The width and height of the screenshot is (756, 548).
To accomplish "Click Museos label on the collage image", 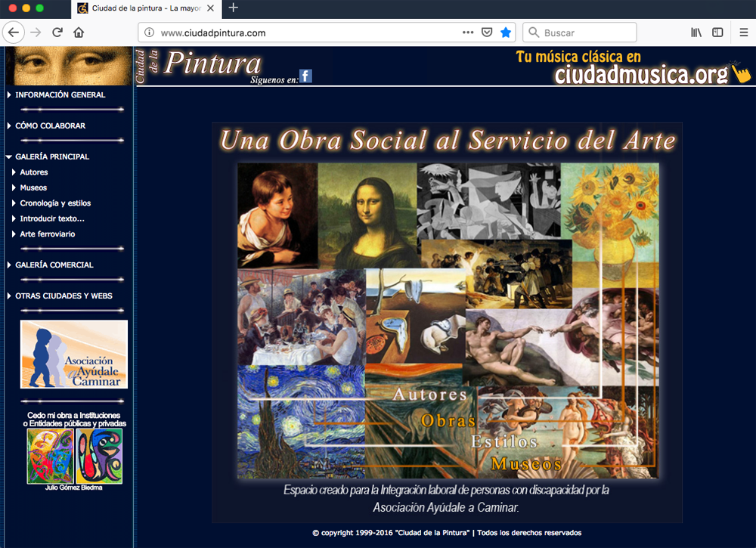I will [x=527, y=463].
